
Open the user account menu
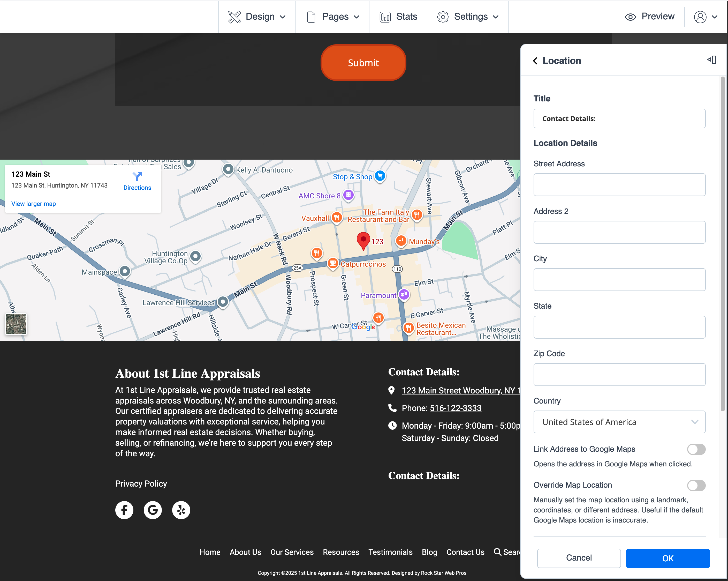point(705,17)
